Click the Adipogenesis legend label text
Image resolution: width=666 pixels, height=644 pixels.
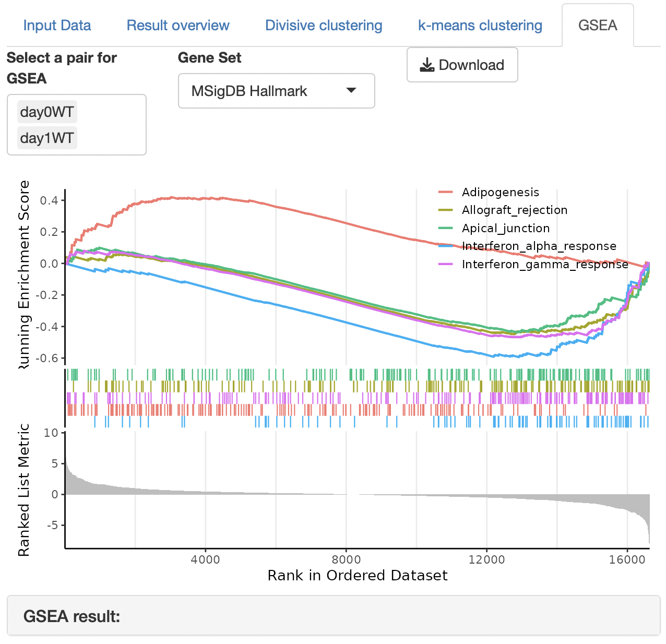(500, 193)
